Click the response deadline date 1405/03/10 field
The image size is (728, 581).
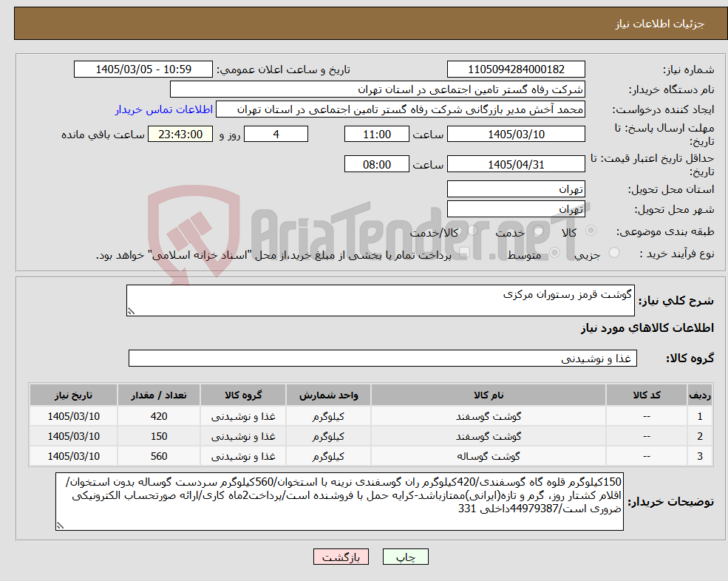tap(516, 135)
